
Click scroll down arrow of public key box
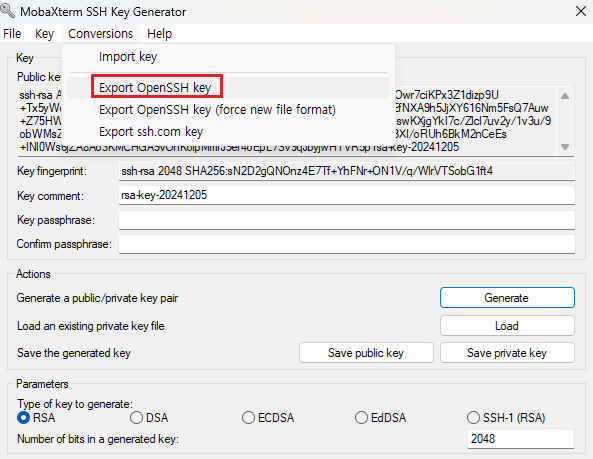[x=565, y=147]
